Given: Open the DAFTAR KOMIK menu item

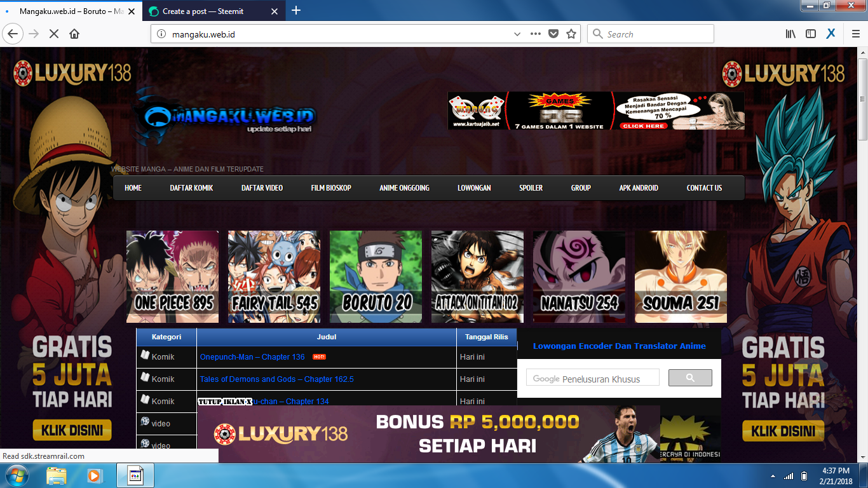Looking at the screenshot, I should coord(191,188).
